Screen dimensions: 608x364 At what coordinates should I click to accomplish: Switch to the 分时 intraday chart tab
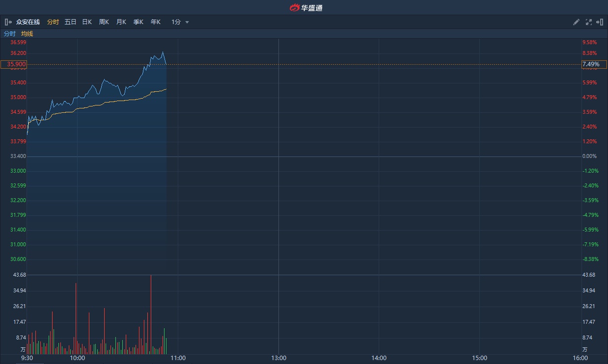click(x=53, y=22)
